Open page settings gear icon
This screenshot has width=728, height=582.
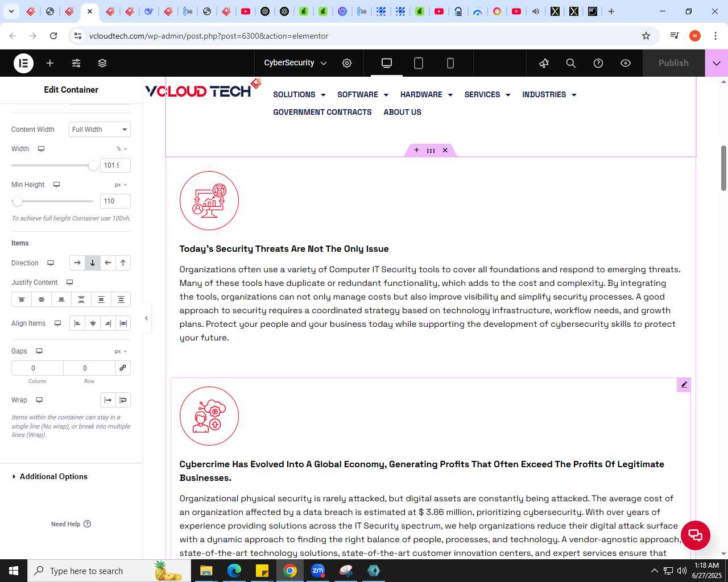coord(347,63)
